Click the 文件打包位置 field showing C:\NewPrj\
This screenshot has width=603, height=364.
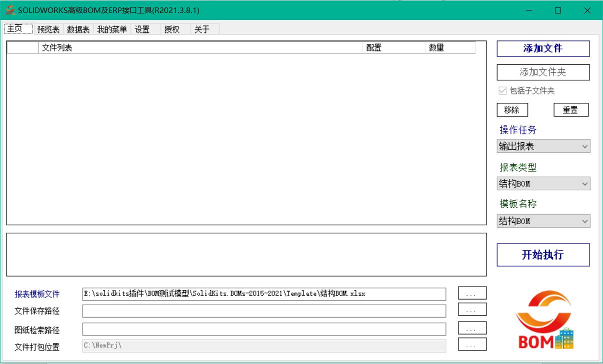[x=264, y=346]
